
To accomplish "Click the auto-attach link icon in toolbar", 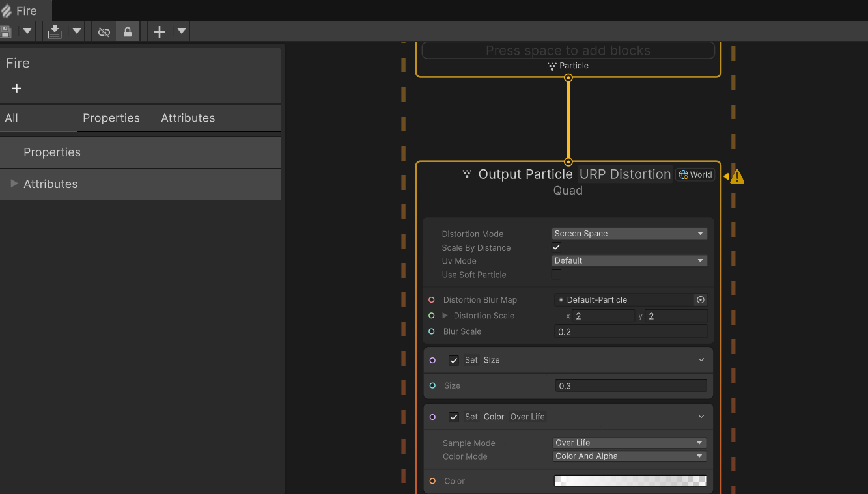I will click(x=104, y=31).
